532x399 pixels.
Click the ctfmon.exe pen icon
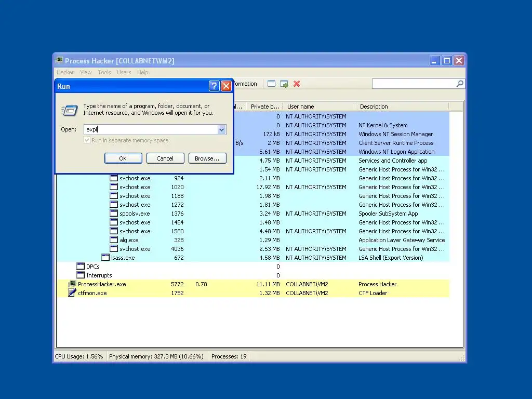[x=72, y=293]
